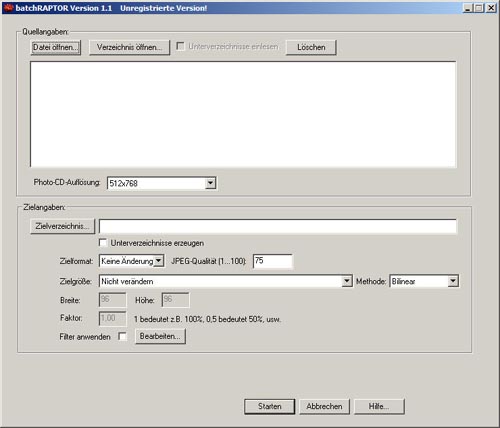Focus the target directory path field

pos(278,226)
